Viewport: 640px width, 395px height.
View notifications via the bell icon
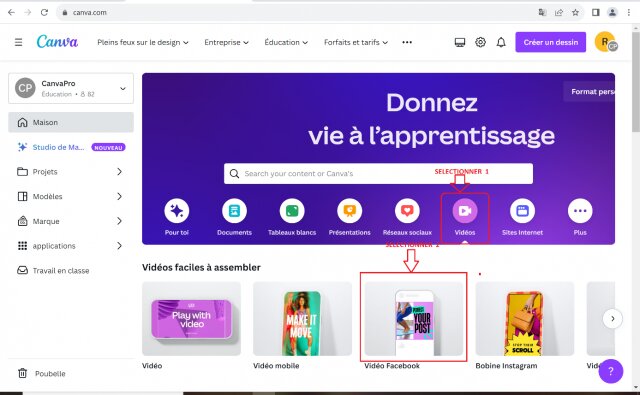[x=501, y=42]
